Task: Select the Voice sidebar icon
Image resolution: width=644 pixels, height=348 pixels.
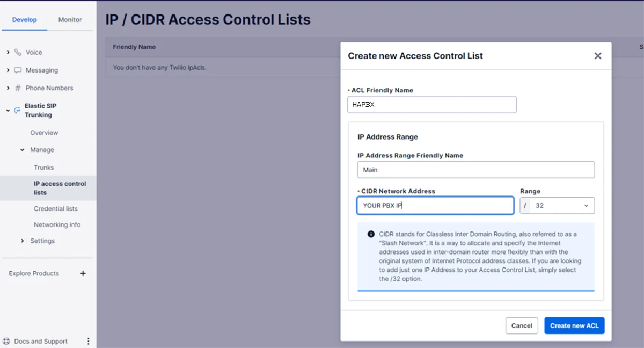Action: click(18, 52)
